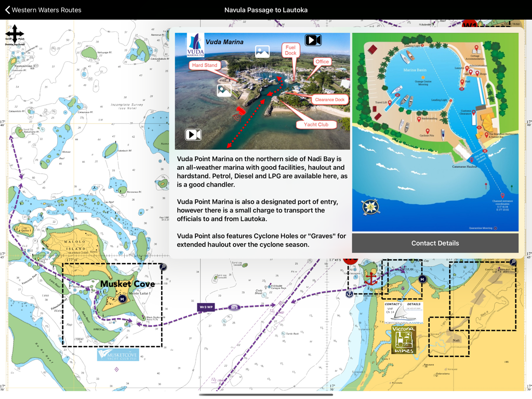The height and width of the screenshot is (399, 532).
Task: Tap the dark anchorage circle icon offshore Denarau
Action: [349, 294]
